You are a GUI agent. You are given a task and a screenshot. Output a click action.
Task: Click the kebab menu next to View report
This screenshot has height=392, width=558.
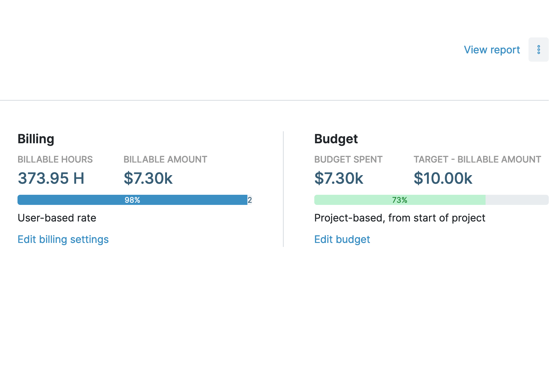point(539,49)
